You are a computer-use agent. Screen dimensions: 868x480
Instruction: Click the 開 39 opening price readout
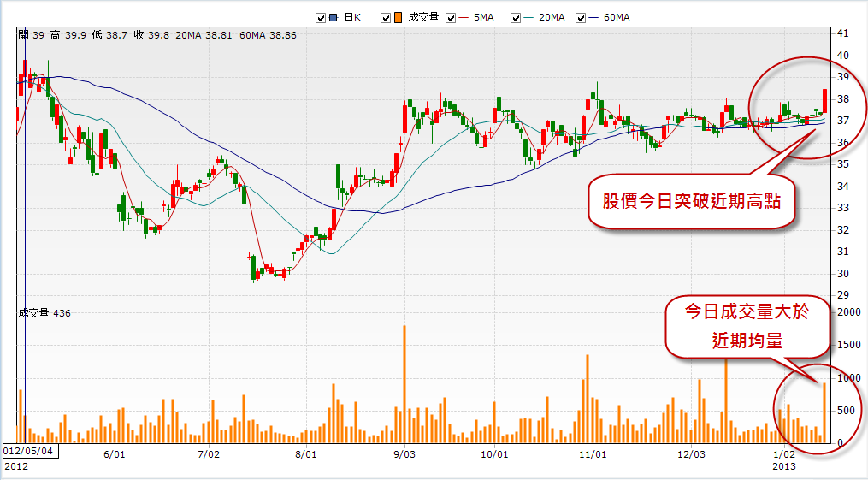pyautogui.click(x=31, y=35)
